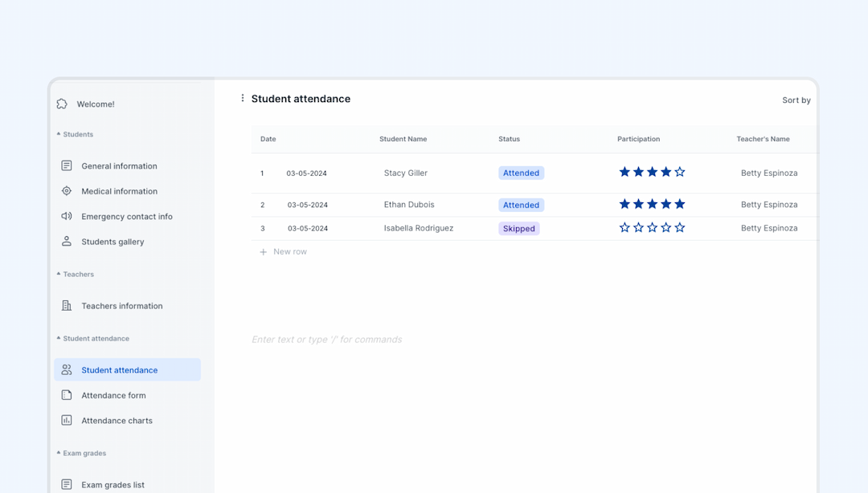
Task: Collapse the Teachers sidebar section
Action: pyautogui.click(x=58, y=274)
